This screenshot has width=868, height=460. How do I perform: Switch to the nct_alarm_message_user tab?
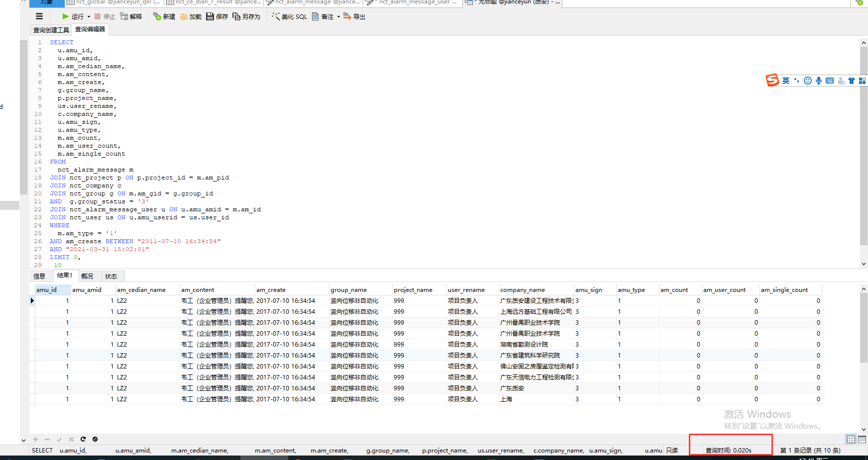[x=413, y=2]
